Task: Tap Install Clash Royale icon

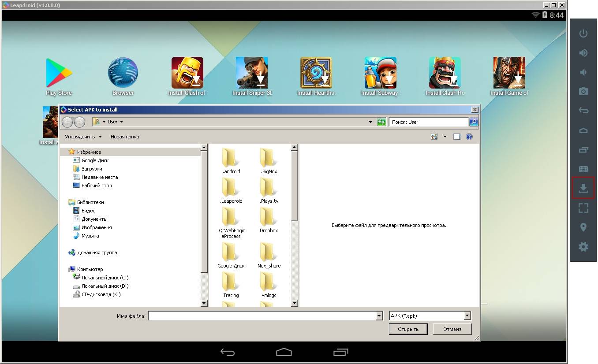Action: [x=445, y=77]
